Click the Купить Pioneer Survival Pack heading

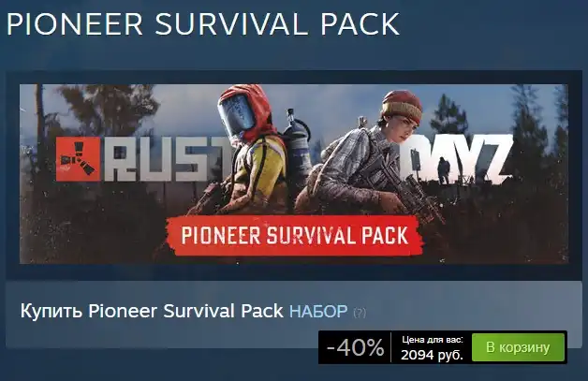[152, 311]
